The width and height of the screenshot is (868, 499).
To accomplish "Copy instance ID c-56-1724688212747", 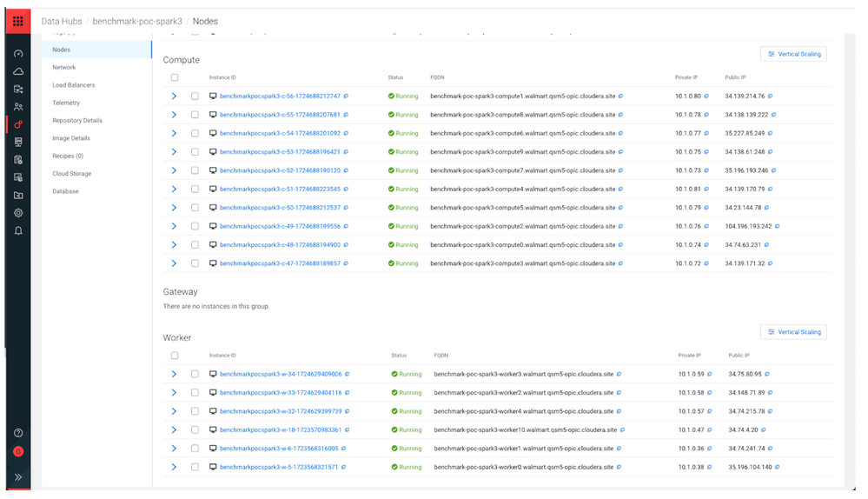I will pyautogui.click(x=346, y=96).
